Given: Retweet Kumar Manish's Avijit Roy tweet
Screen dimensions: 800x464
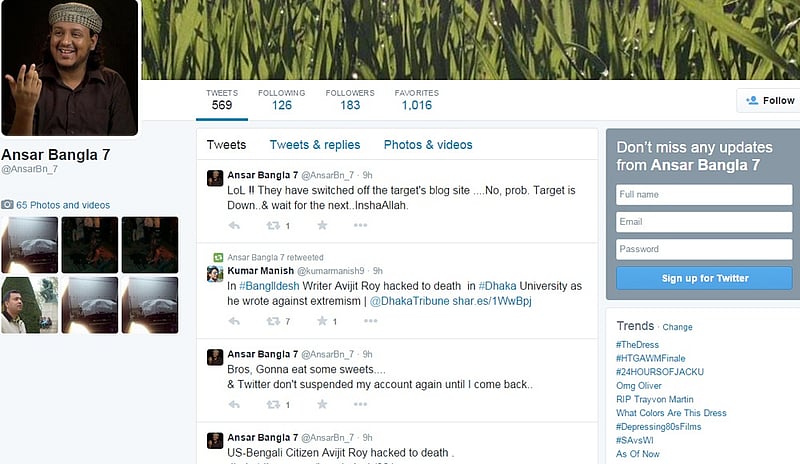Looking at the screenshot, I should [x=273, y=321].
